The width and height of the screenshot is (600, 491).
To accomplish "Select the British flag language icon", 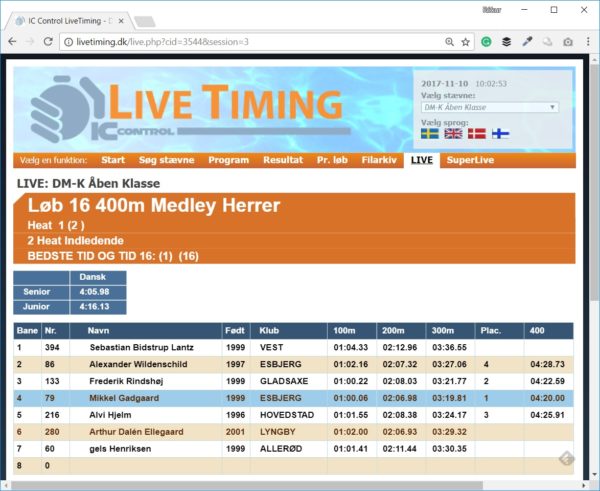I will tap(453, 133).
